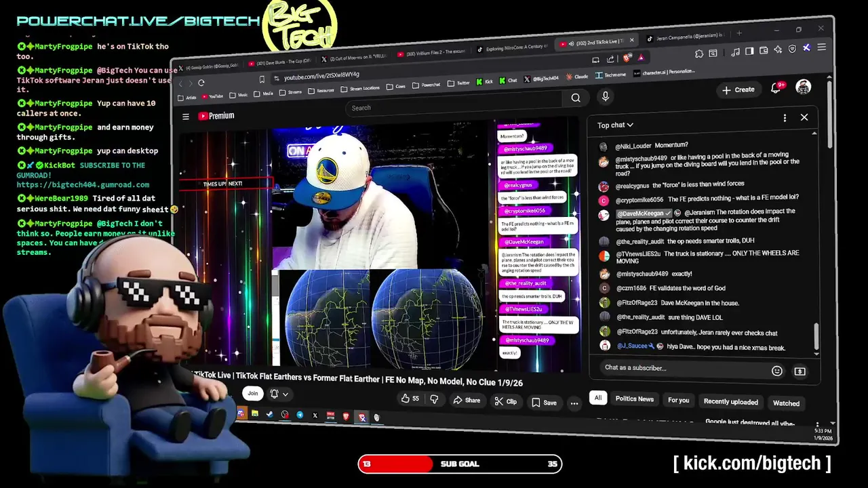The width and height of the screenshot is (868, 488).
Task: Click the Sub Goal progress bar
Action: [x=460, y=464]
